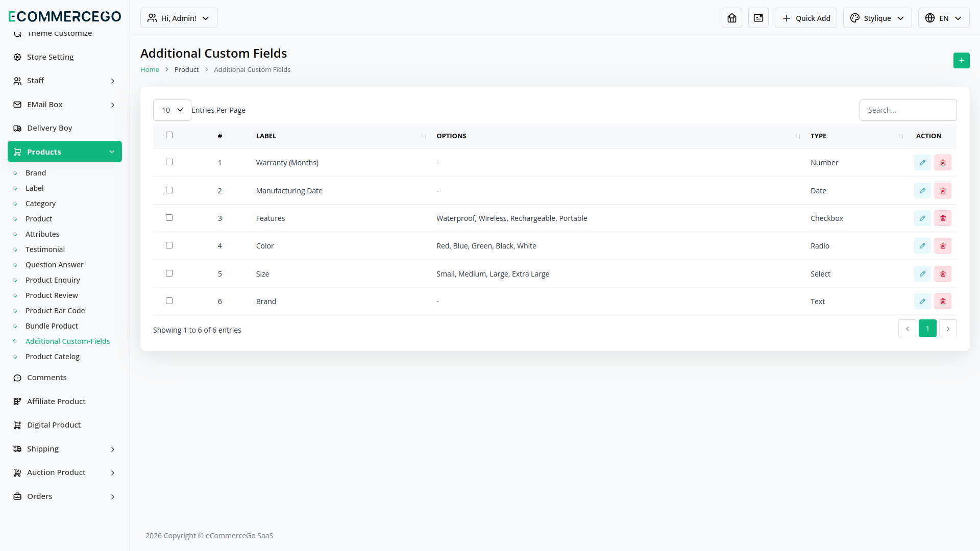980x551 pixels.
Task: Click the green add custom field button
Action: point(961,60)
